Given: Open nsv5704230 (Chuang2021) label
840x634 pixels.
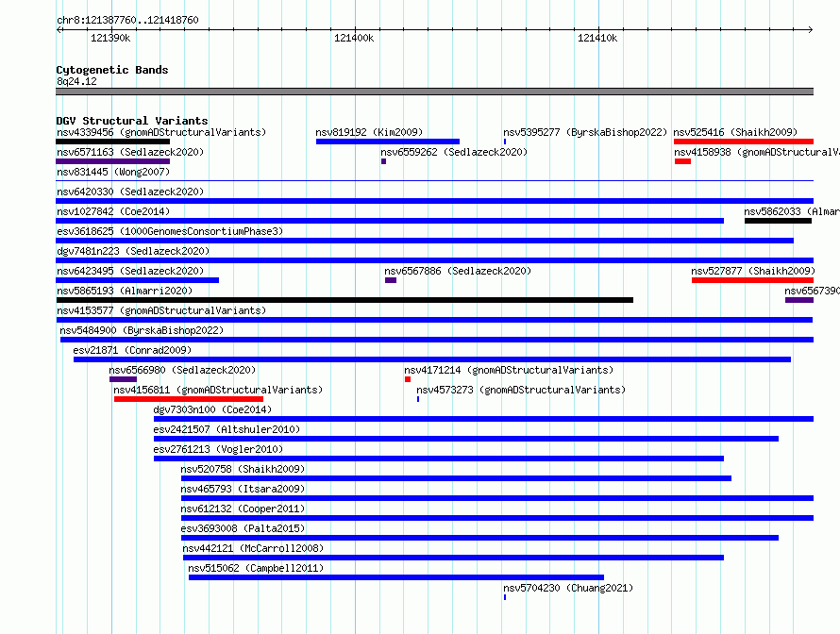Looking at the screenshot, I should point(568,588).
